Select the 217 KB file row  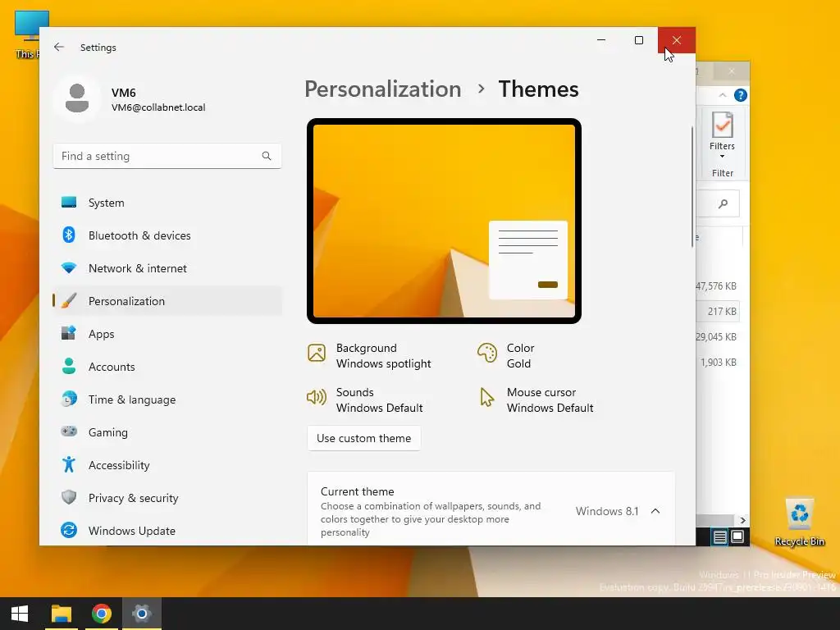coord(718,311)
